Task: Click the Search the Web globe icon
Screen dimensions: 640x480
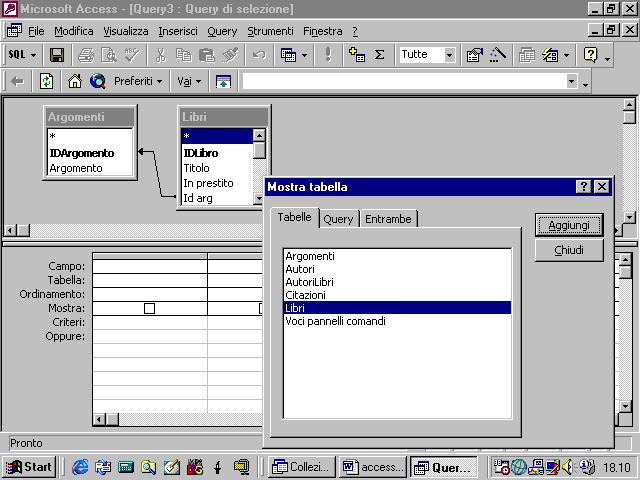Action: 98,81
